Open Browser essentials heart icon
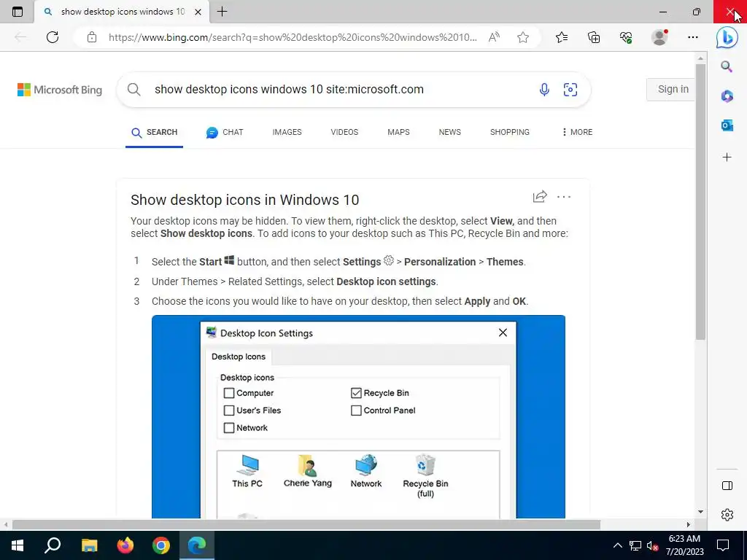 point(626,37)
